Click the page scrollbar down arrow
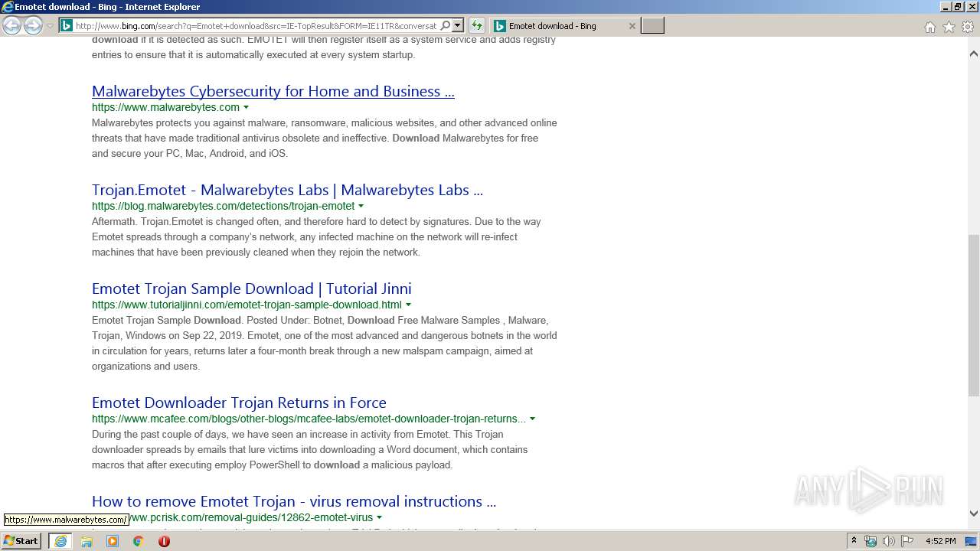This screenshot has width=980, height=551. point(974,514)
